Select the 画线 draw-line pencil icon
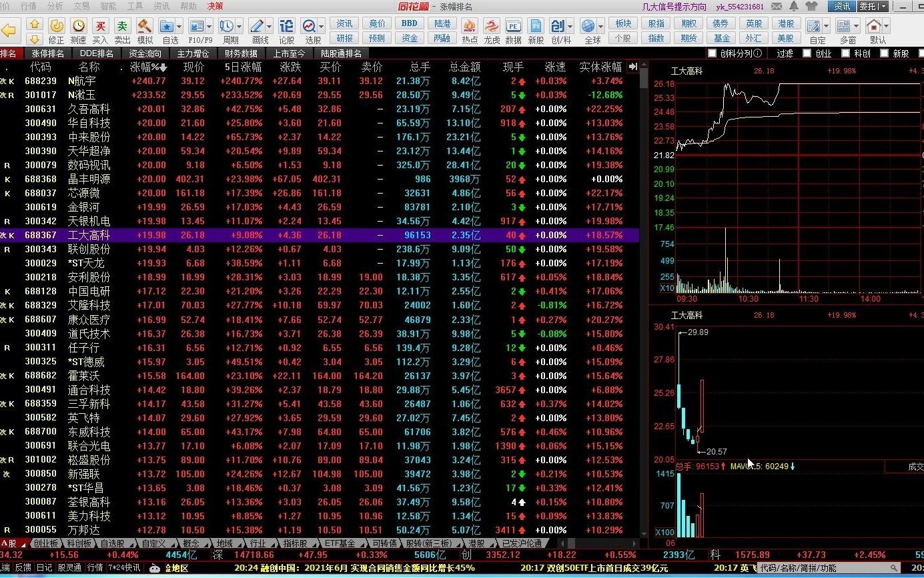Image resolution: width=924 pixels, height=578 pixels. (257, 26)
